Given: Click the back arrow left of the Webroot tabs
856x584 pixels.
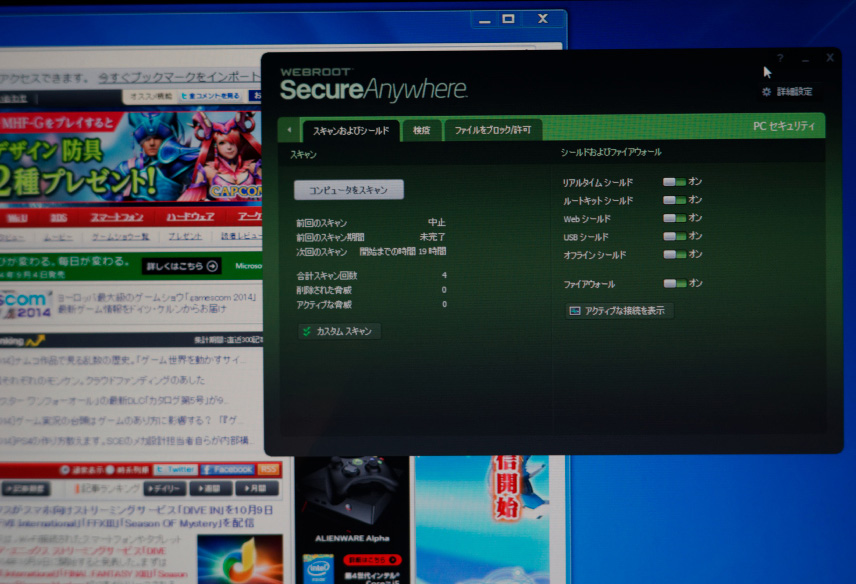Looking at the screenshot, I should coord(289,130).
